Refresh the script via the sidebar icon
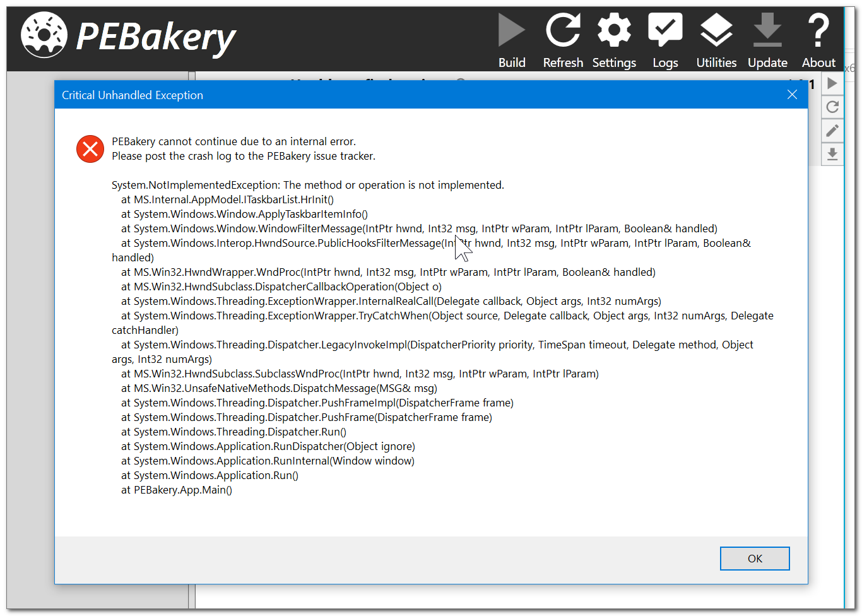Image resolution: width=862 pixels, height=616 pixels. coord(832,107)
